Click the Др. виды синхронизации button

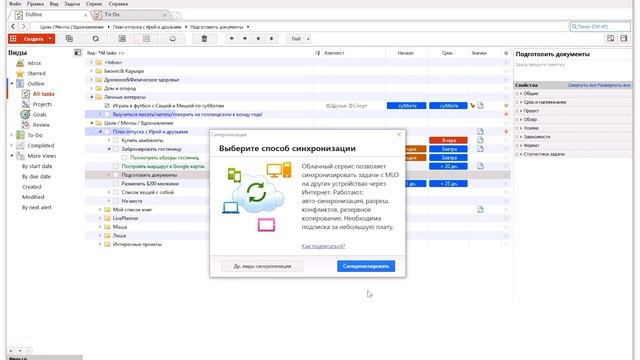[x=262, y=266]
